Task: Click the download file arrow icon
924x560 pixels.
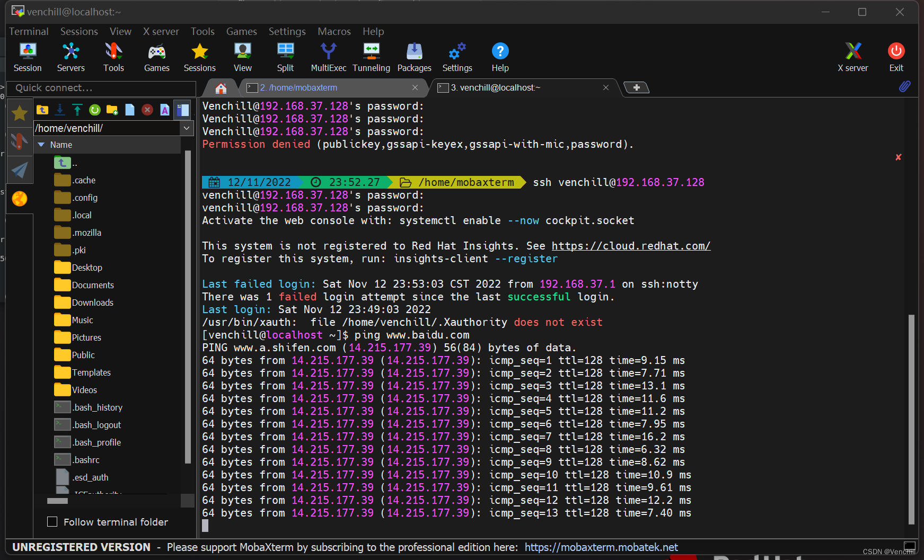Action: point(60,110)
